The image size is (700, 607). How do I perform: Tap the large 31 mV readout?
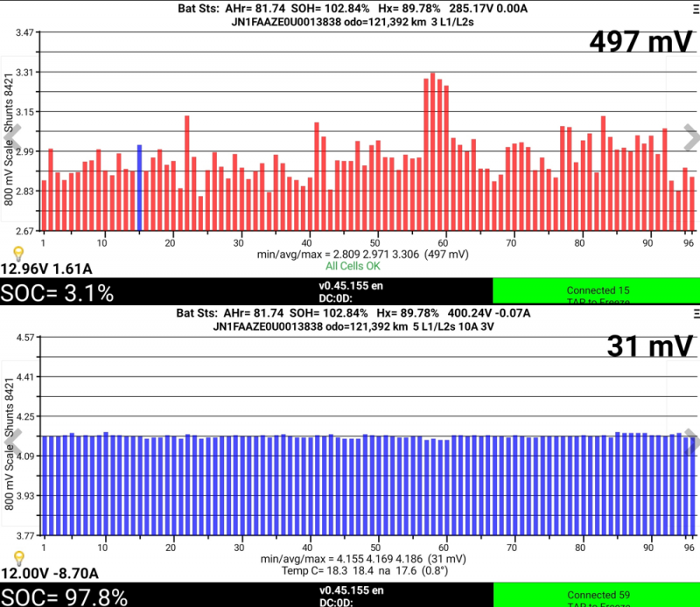(649, 345)
